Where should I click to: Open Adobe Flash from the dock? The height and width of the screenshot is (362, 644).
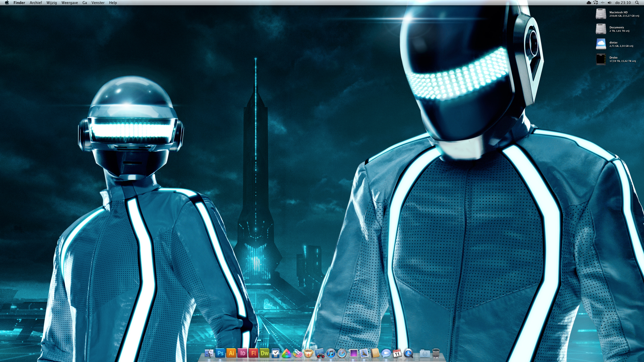tap(254, 353)
